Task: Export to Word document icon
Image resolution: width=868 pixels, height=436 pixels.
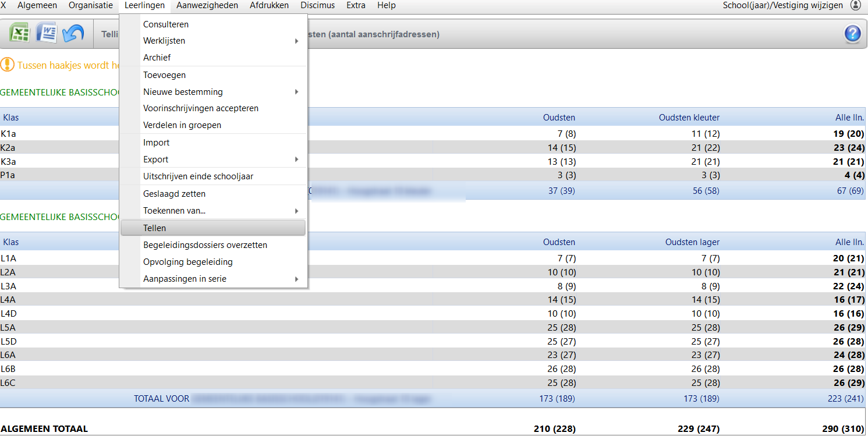Action: coord(46,33)
